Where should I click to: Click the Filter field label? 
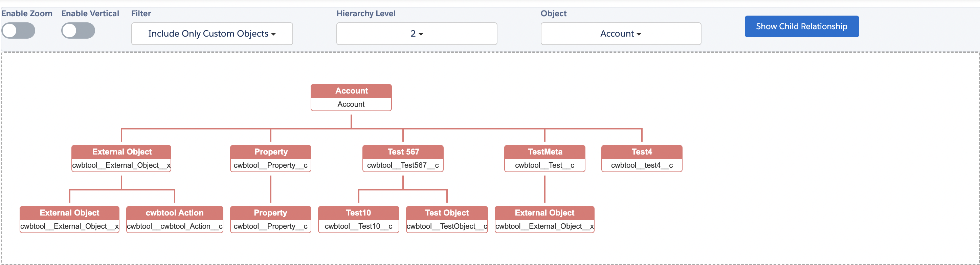(141, 14)
